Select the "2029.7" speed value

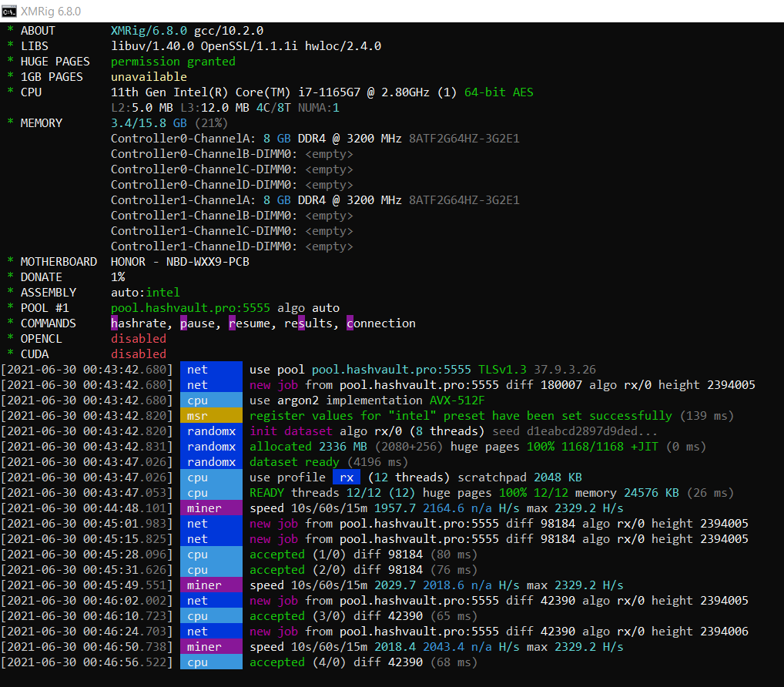[395, 585]
